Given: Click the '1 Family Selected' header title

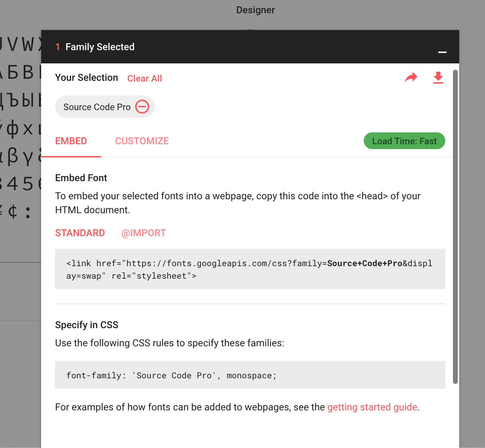Looking at the screenshot, I should (95, 47).
